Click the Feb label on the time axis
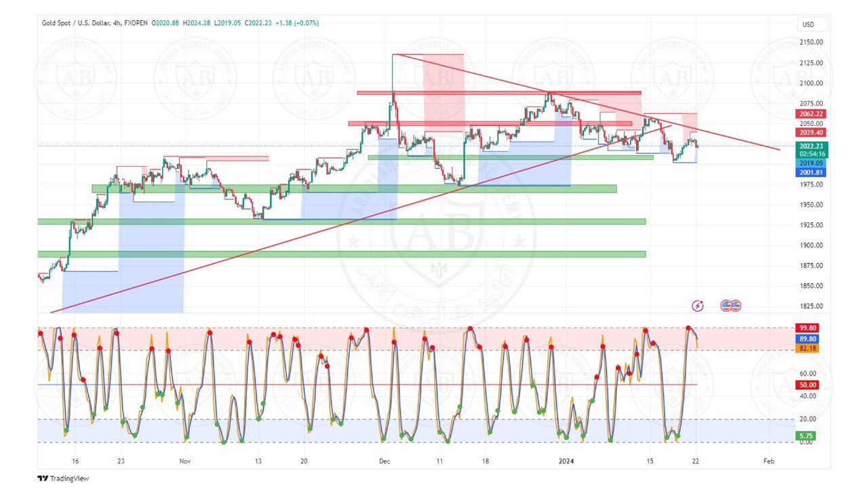 coord(768,461)
